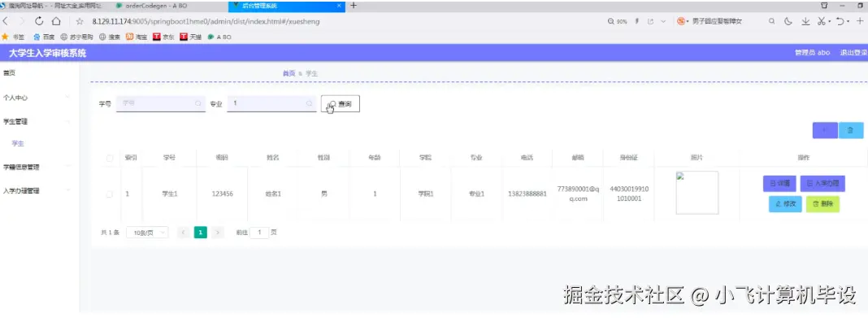Open the 10条/页 page size dropdown
The image size is (868, 318).
tap(147, 233)
